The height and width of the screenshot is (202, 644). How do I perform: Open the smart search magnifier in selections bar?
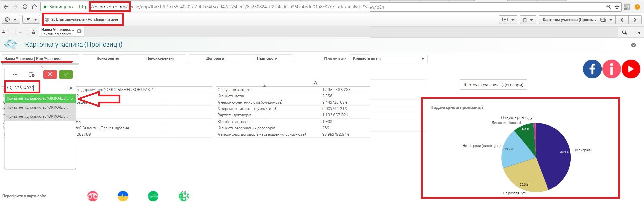(624, 32)
